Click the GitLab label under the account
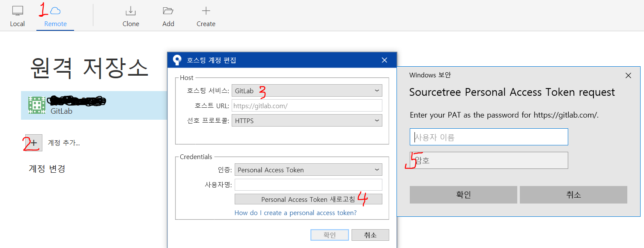Image resolution: width=644 pixels, height=248 pixels. pos(61,111)
